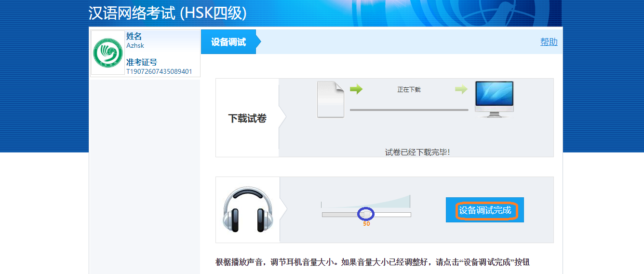644x274 pixels.
Task: Click the 下载试卷 label
Action: pos(247,118)
